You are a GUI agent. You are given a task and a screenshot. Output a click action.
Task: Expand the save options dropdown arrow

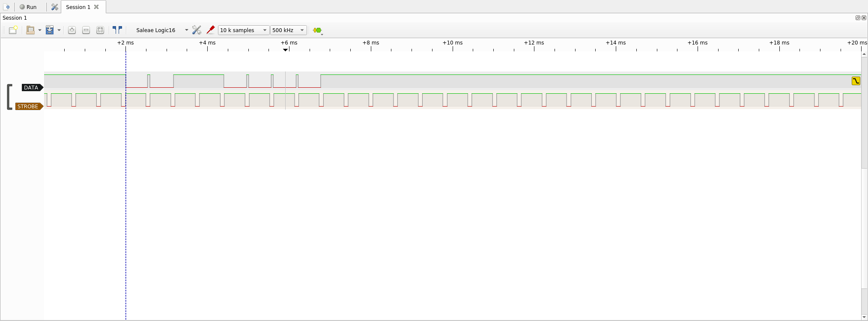click(59, 30)
